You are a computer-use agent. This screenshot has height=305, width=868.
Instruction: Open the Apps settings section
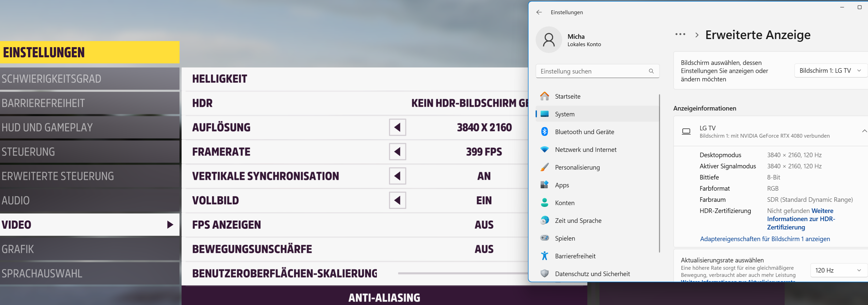(562, 185)
